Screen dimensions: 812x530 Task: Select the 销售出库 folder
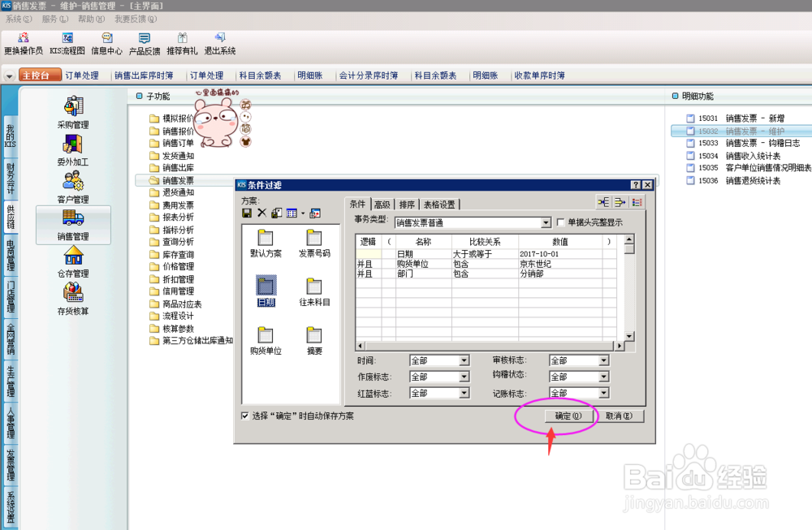(172, 168)
